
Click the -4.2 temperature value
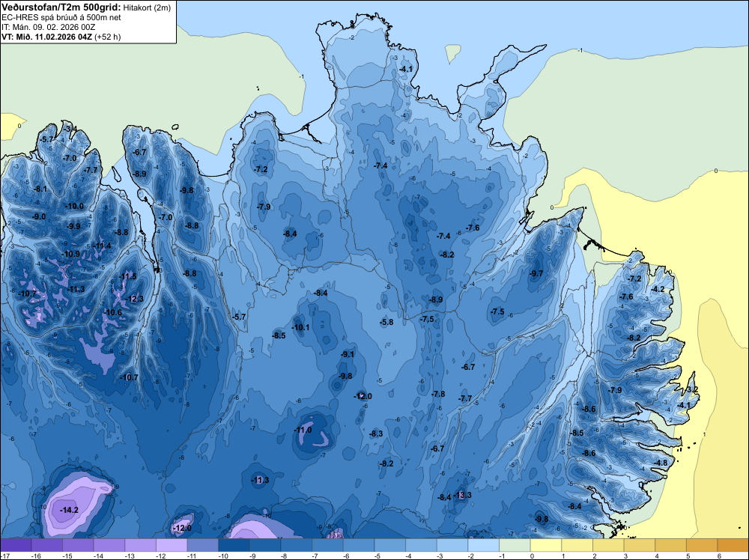pos(658,289)
